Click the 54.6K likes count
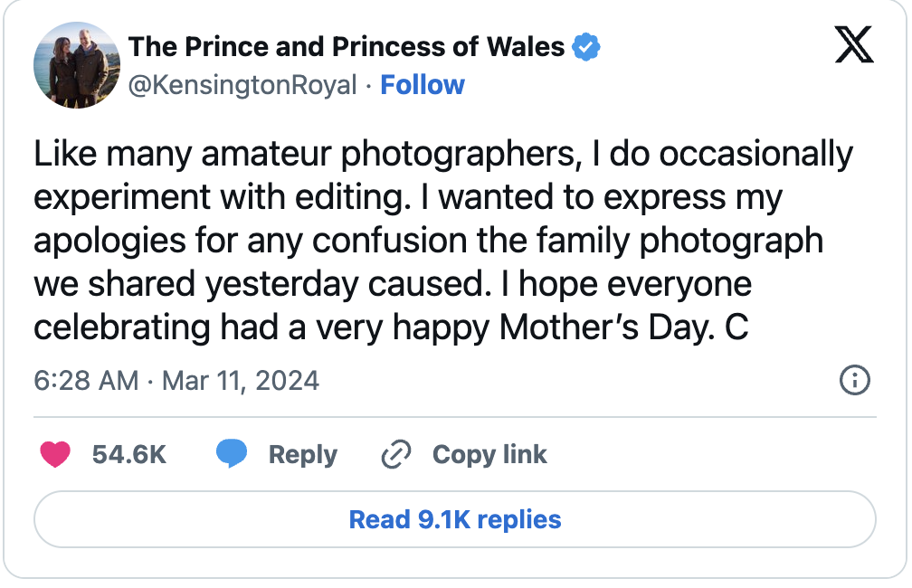 click(x=129, y=454)
